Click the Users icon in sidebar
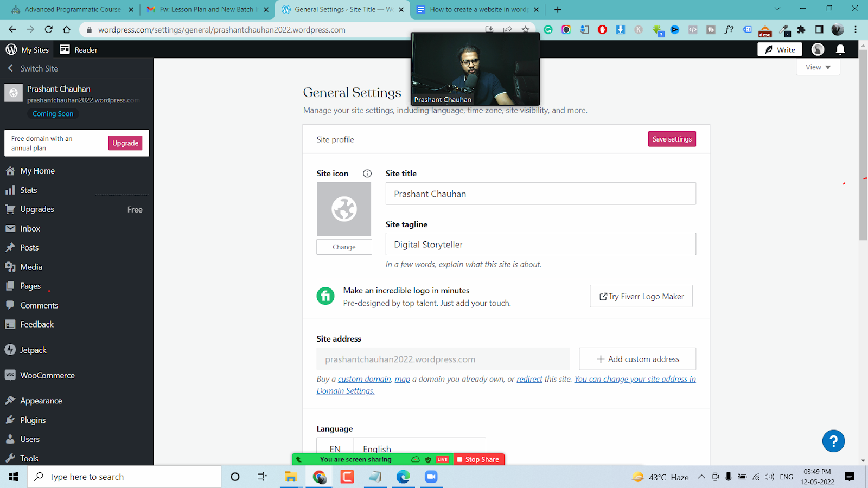 coord(10,439)
